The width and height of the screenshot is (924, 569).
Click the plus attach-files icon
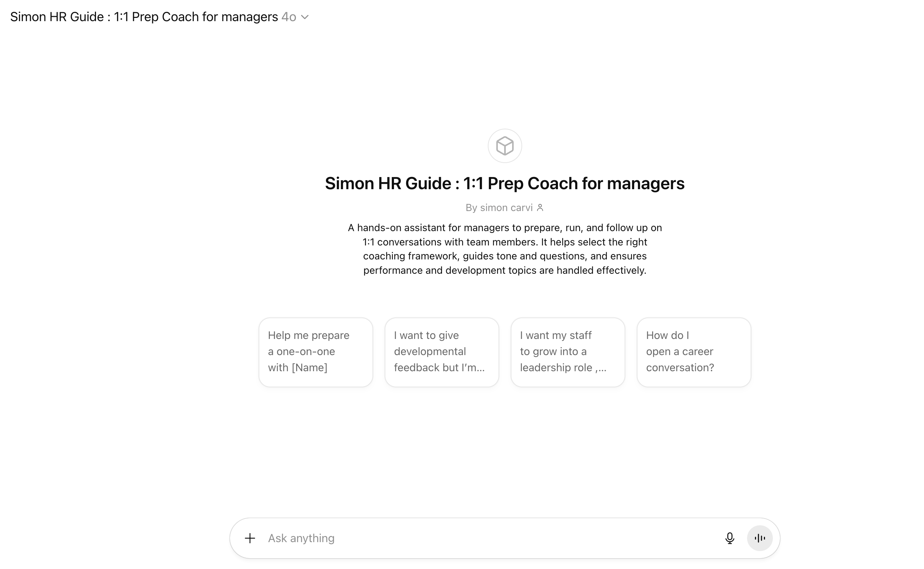pos(250,538)
